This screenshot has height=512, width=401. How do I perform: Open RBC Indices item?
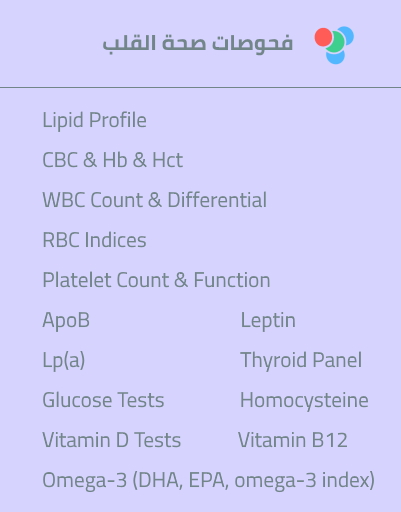[94, 240]
